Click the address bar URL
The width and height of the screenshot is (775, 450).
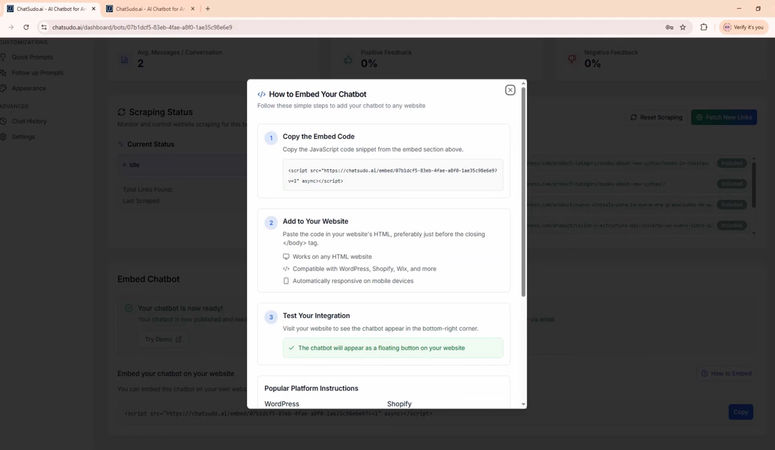coord(142,27)
